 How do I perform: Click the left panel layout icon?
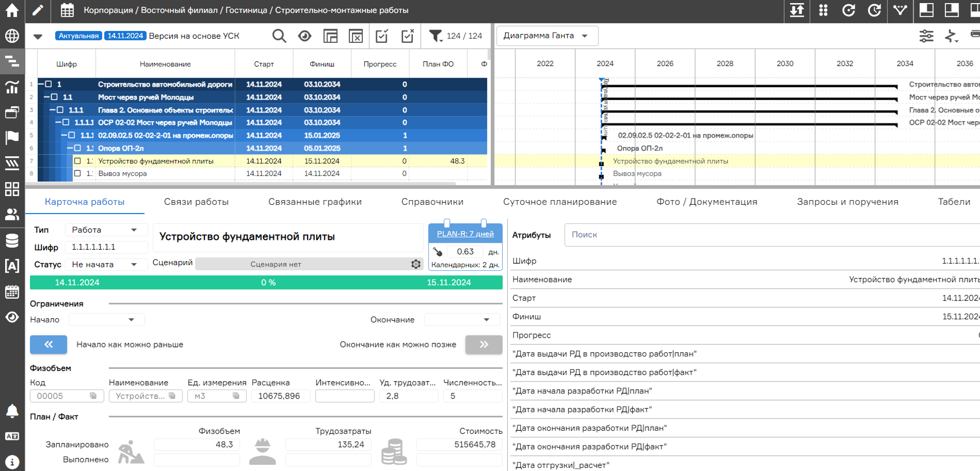(x=926, y=10)
